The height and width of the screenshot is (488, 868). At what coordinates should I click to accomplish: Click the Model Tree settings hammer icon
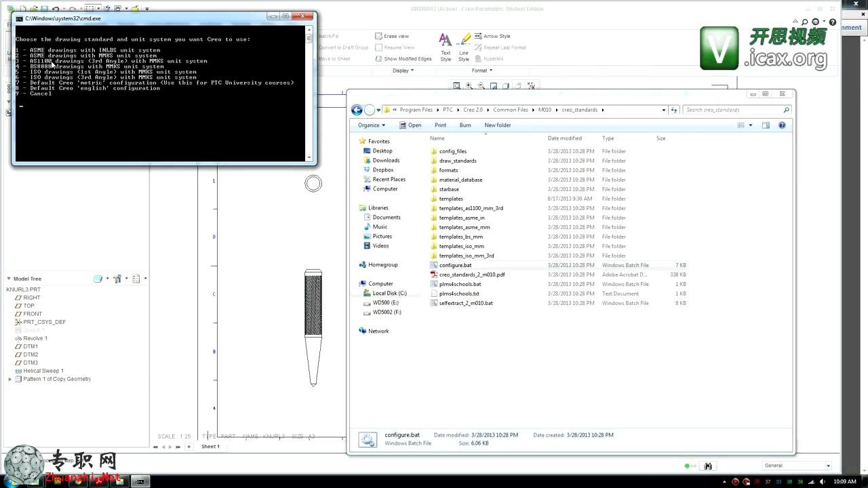pos(117,279)
